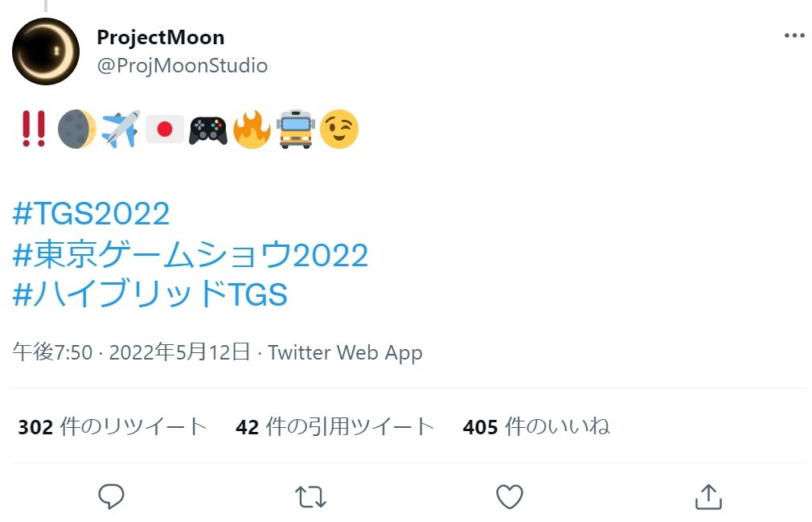
Task: Click the tweet timestamp 午後7:50 · 2022年5月12日
Action: [132, 352]
